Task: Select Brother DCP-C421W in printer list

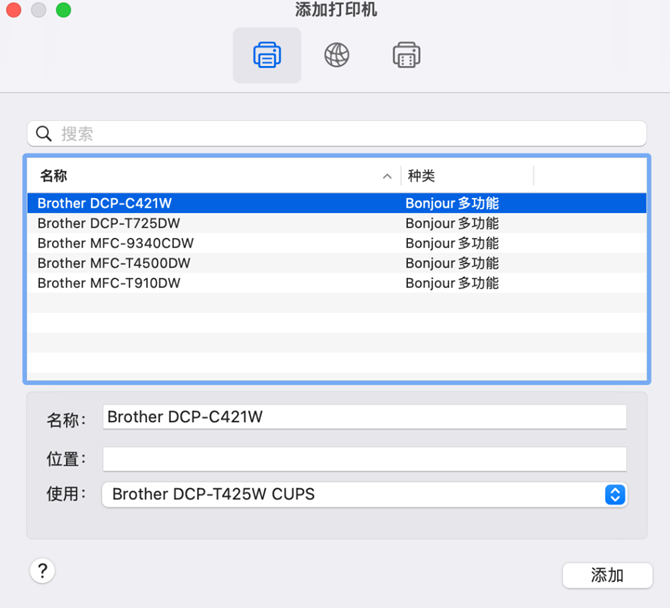Action: click(x=337, y=203)
